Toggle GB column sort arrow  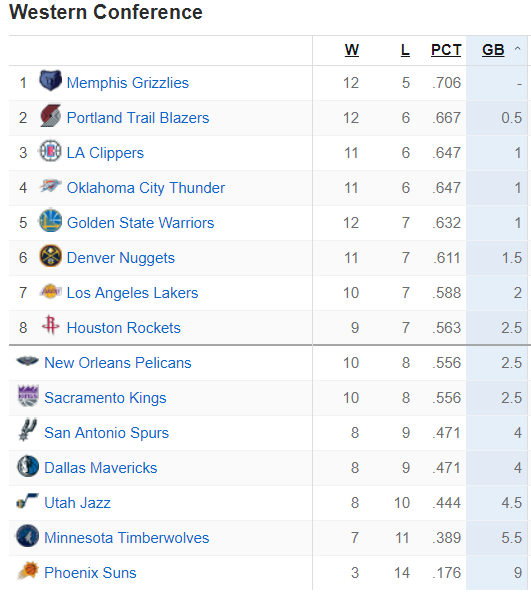517,49
